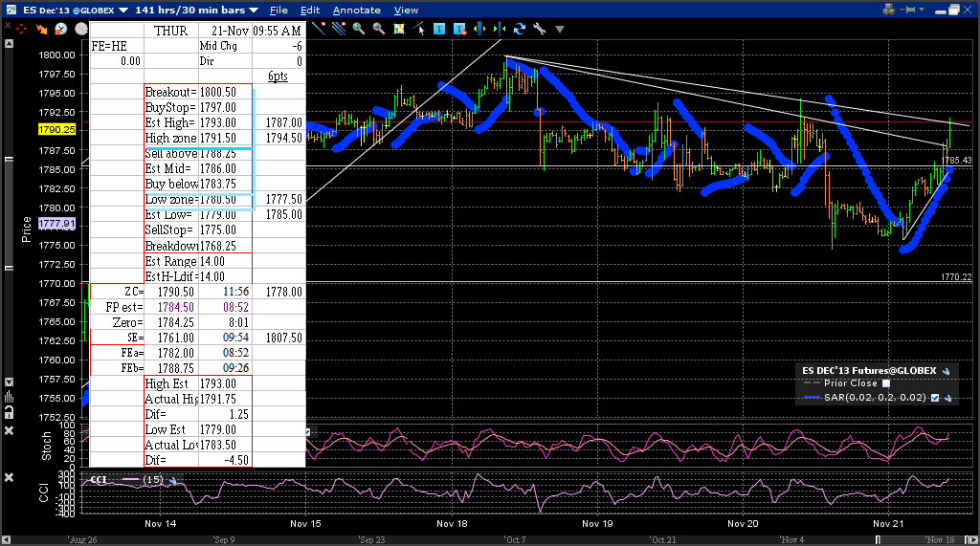Expand the toolbar overflow arrow
Image resolution: width=980 pixels, height=546 pixels.
[560, 29]
